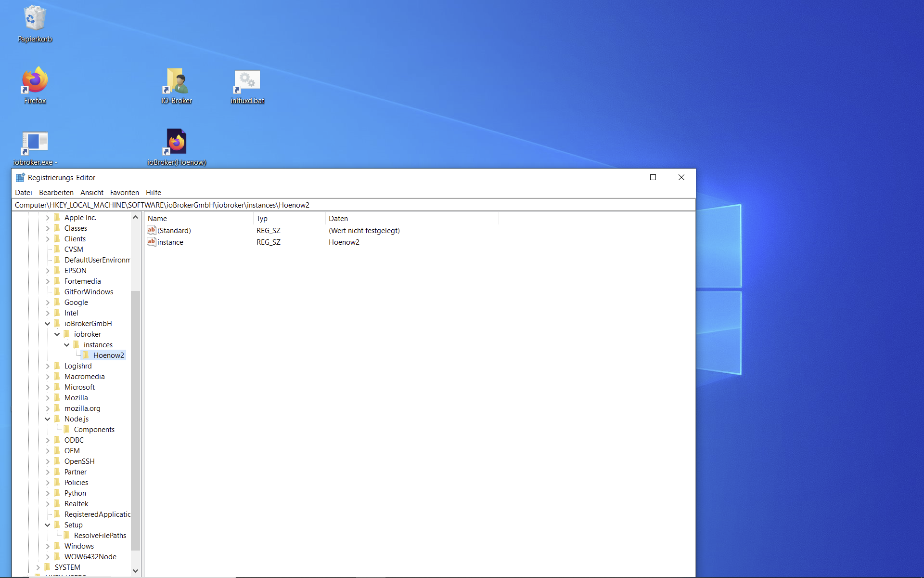Click the GitForWindows key folder icon
This screenshot has height=578, width=924.
[x=57, y=291]
